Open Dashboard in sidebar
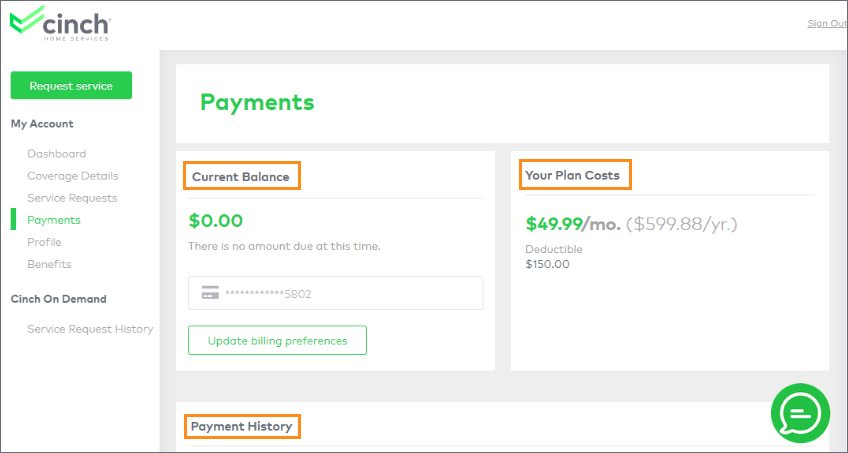 [56, 154]
